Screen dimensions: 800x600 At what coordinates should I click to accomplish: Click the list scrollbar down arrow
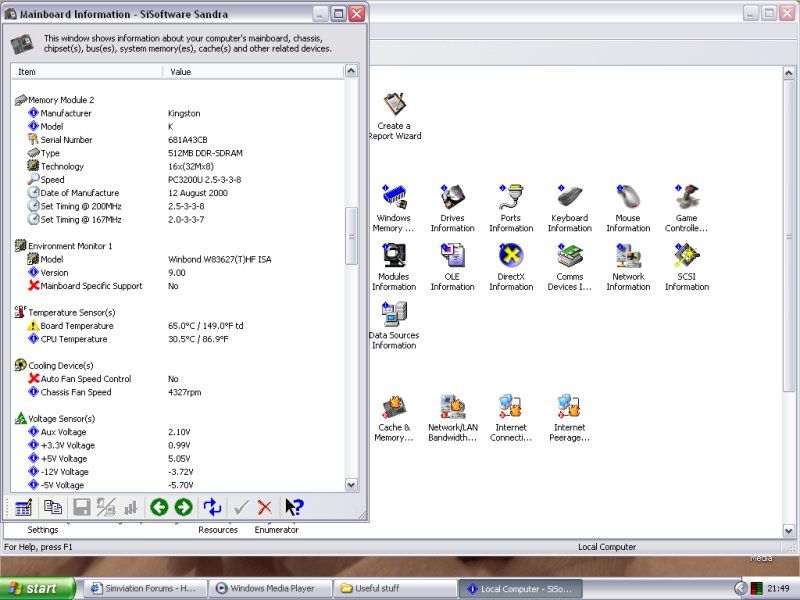point(351,485)
